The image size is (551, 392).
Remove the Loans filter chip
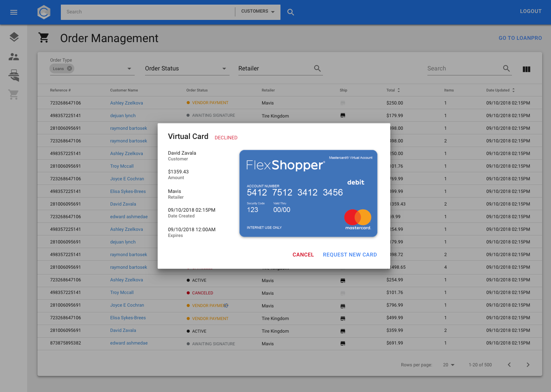pos(69,69)
